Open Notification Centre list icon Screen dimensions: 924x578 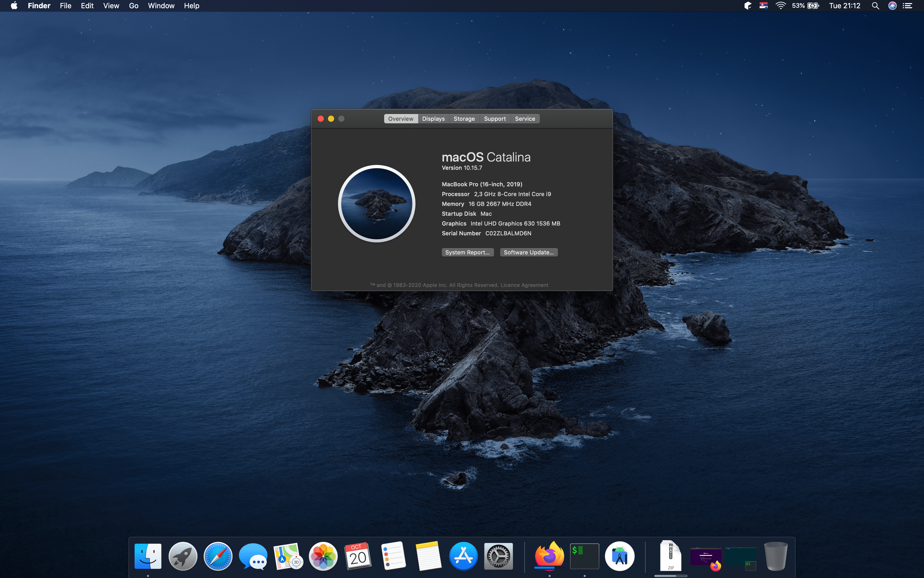click(907, 6)
